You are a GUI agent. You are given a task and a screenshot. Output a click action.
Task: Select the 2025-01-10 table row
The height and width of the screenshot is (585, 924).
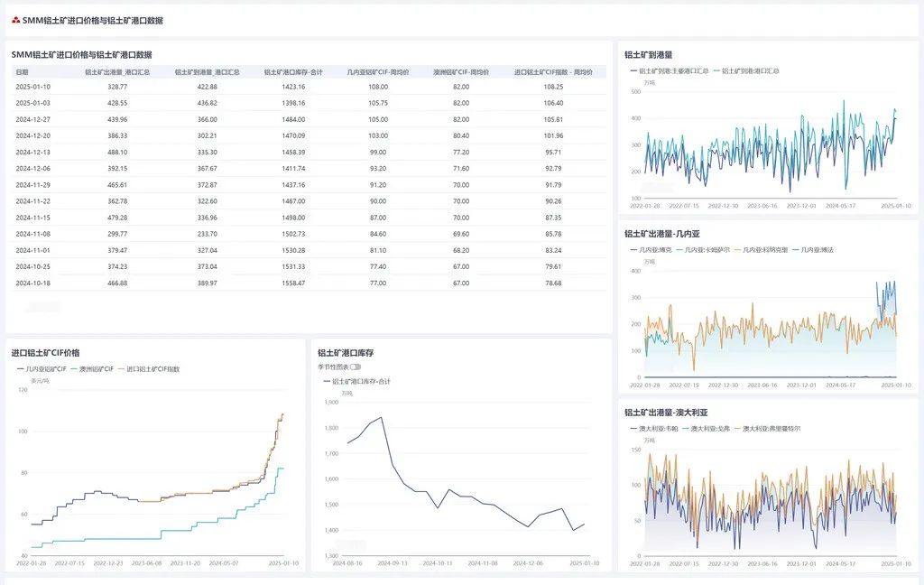[307, 87]
